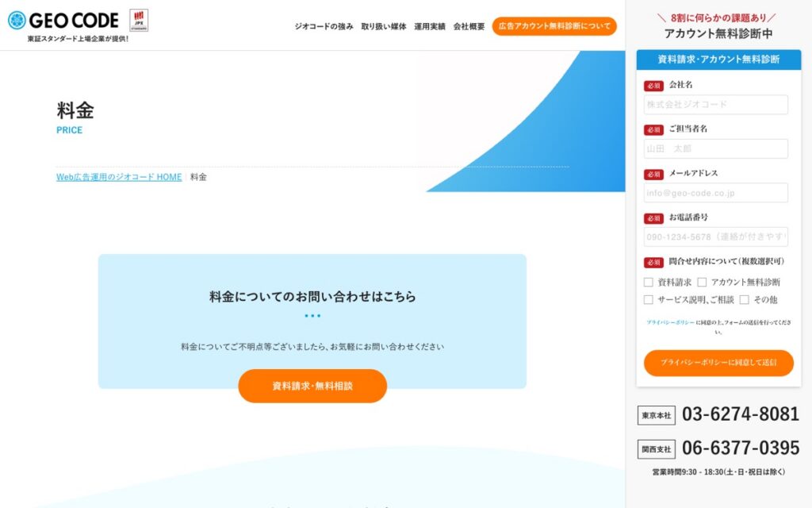Open the プライバシーポリシー link in the form
This screenshot has height=508, width=812.
point(670,322)
